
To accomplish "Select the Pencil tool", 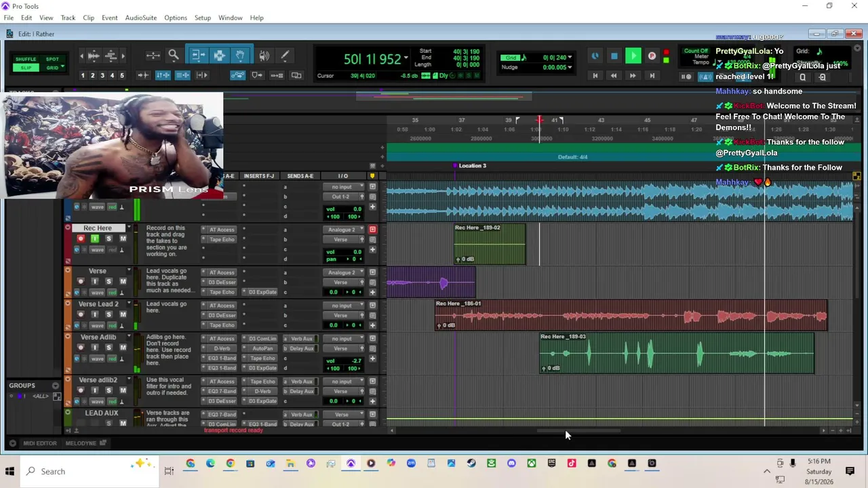I will tap(285, 56).
